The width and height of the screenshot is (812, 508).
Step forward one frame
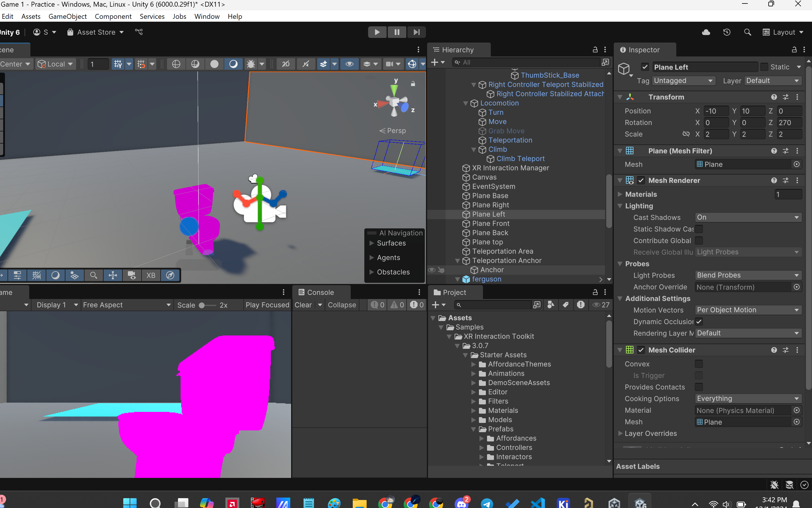coord(416,32)
